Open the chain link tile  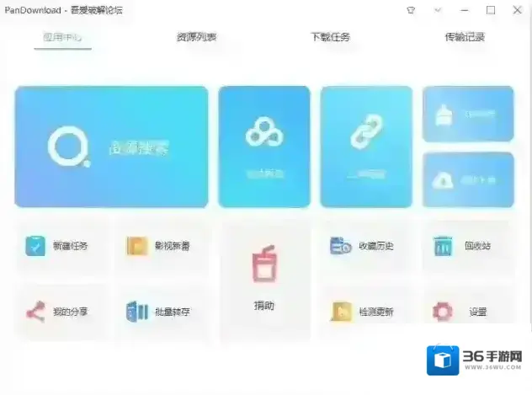(x=366, y=147)
